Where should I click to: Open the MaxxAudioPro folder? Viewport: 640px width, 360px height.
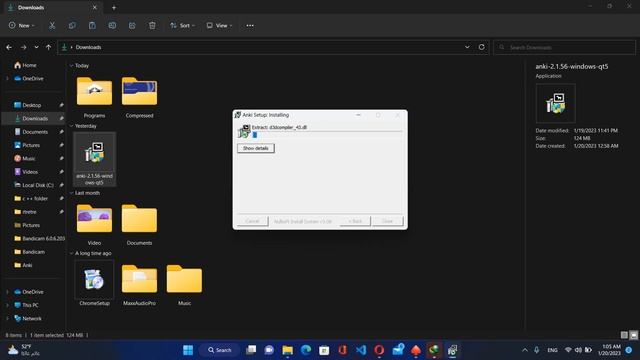[x=139, y=284]
